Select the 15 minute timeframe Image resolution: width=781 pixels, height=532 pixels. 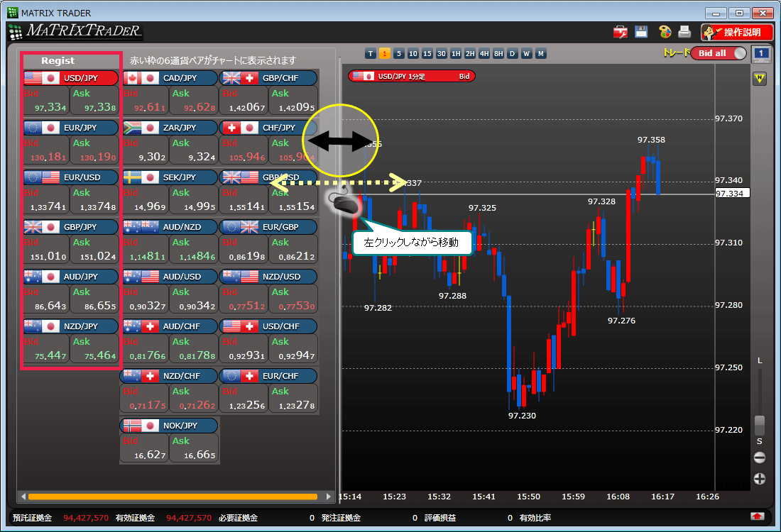pyautogui.click(x=427, y=54)
